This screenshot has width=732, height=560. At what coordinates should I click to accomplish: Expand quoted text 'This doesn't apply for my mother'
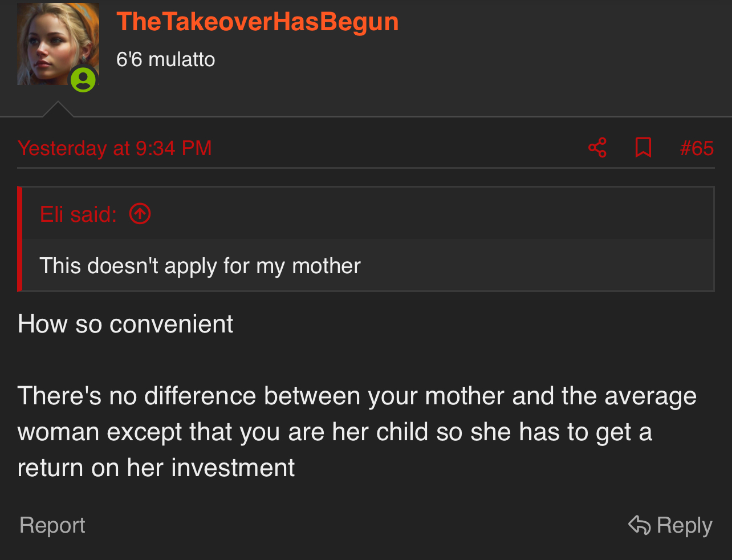(x=200, y=266)
